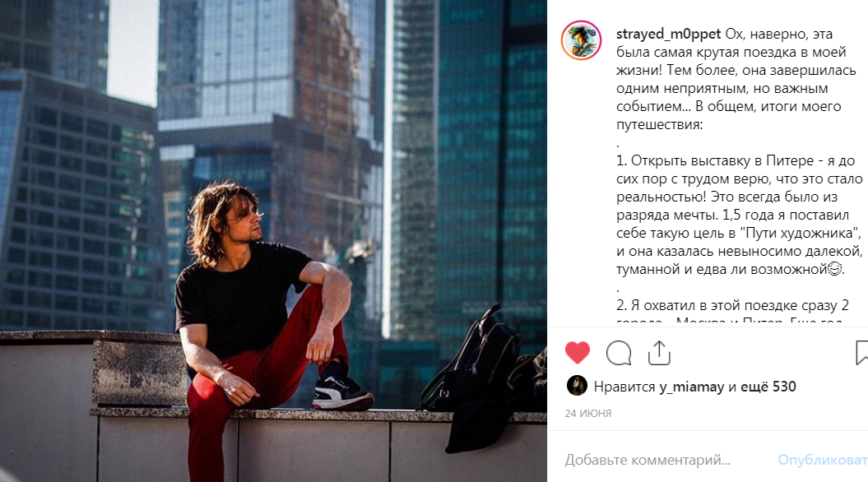Click the "1. Открыть выставку в Питере" caption paragraph
The image size is (868, 482).
(x=739, y=215)
